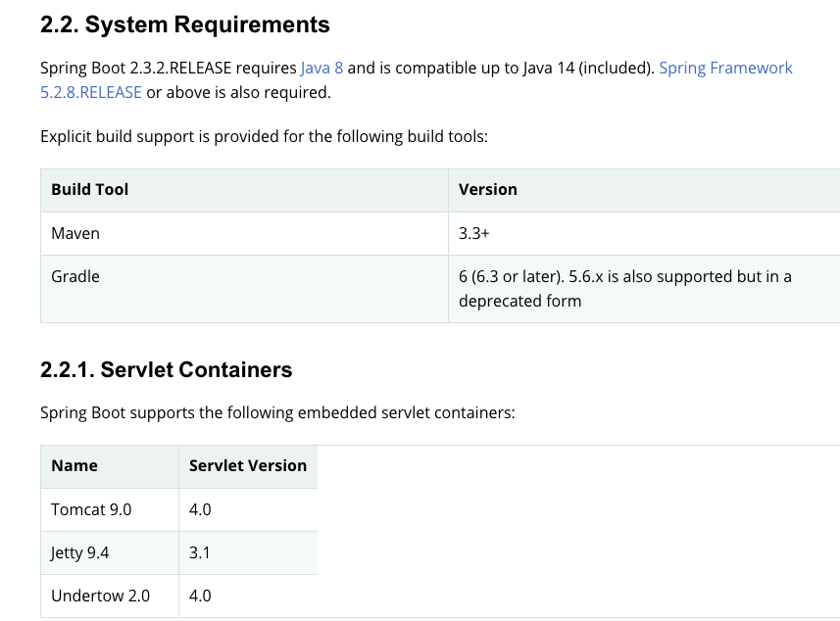Select the Undertow 2.0 cell
This screenshot has width=840, height=621.
(101, 596)
